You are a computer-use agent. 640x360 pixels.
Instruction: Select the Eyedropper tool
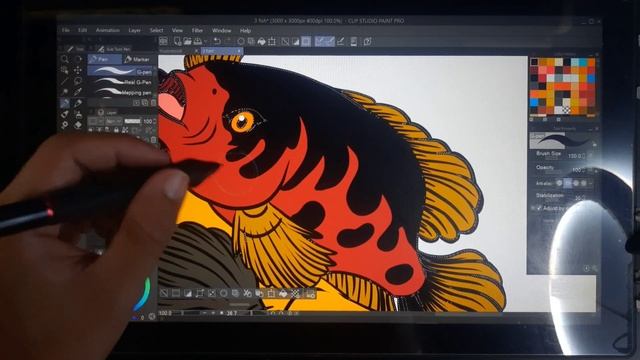pos(78,92)
